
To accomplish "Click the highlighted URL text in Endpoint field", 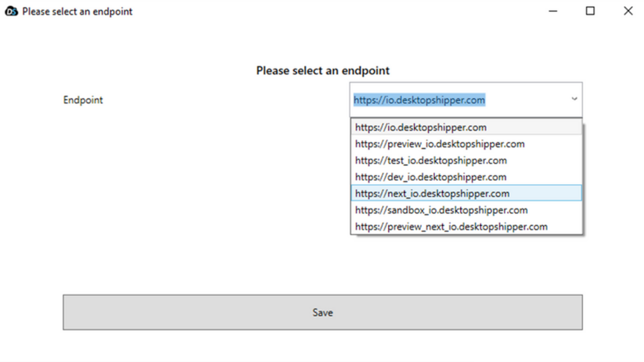I will [x=419, y=100].
